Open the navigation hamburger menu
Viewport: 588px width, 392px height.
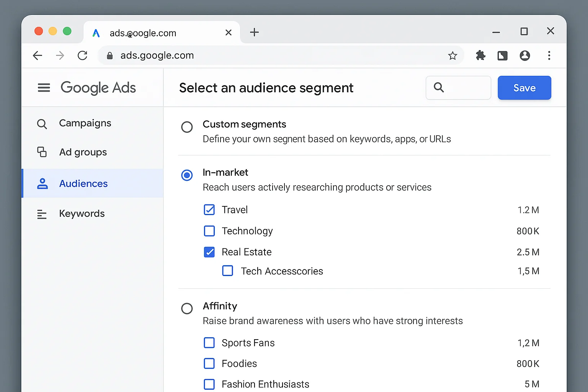coord(44,88)
